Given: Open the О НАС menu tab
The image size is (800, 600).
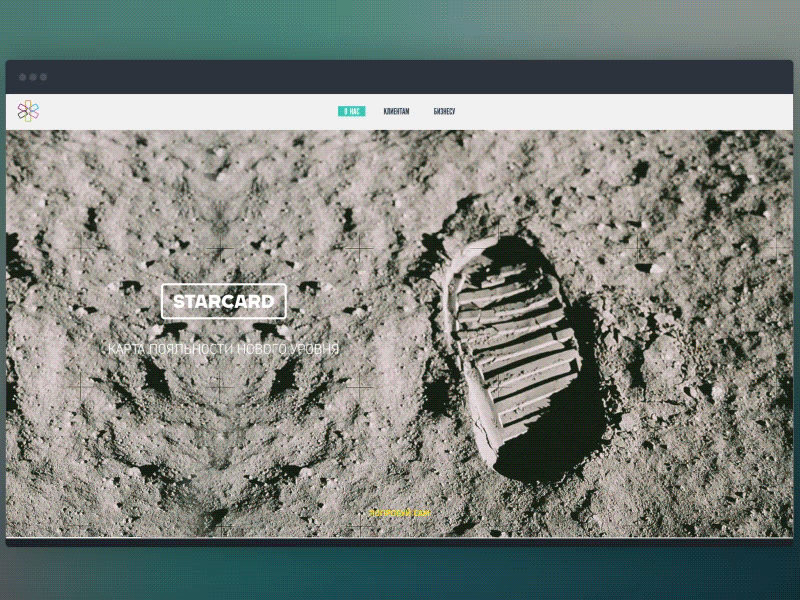Looking at the screenshot, I should 352,111.
